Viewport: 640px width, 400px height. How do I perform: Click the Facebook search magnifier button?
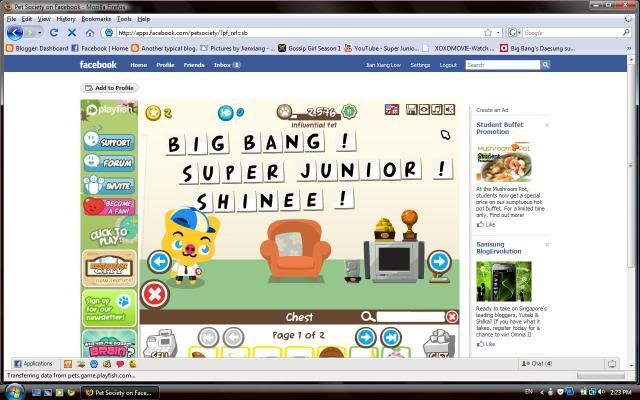coord(545,65)
